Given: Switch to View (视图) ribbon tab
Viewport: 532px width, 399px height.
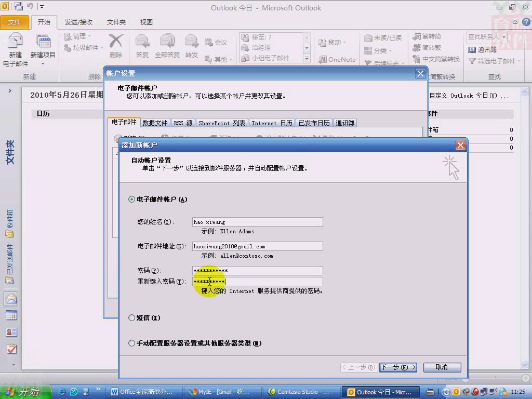Looking at the screenshot, I should pos(146,22).
